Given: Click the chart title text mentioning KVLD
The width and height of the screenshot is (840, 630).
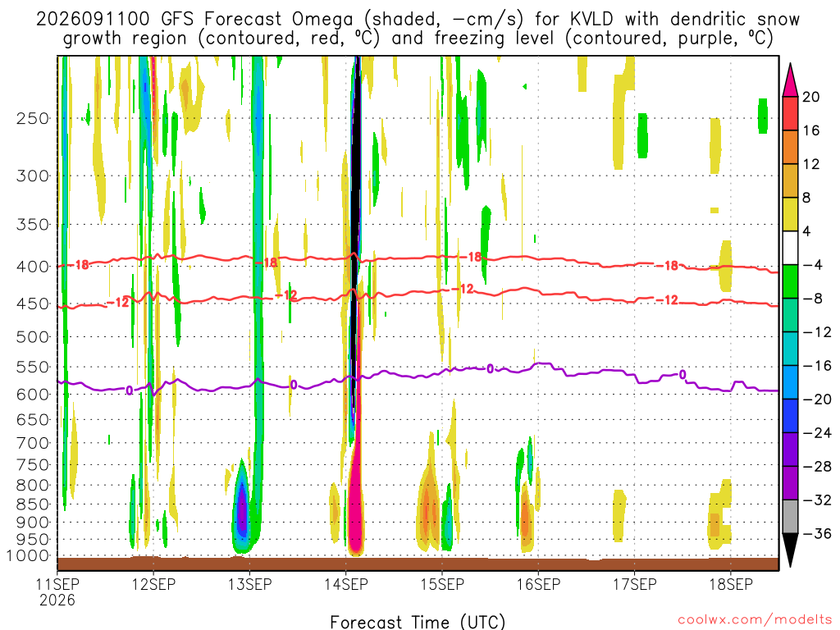Looking at the screenshot, I should (418, 29).
